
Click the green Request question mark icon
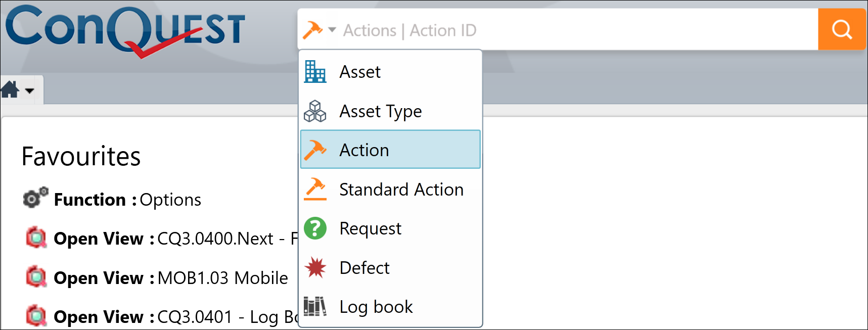point(315,228)
